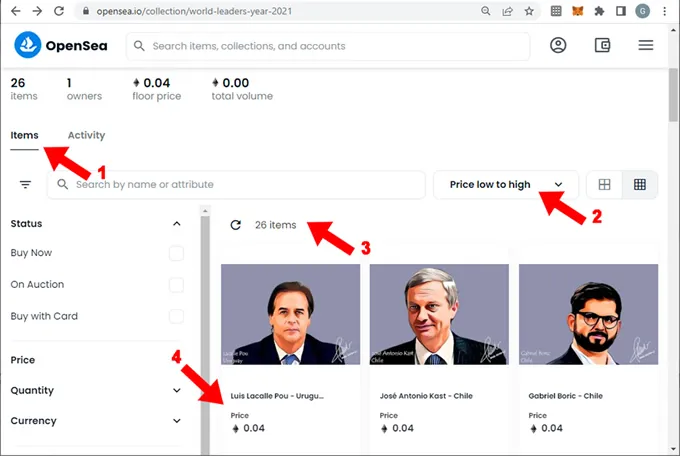Switch to the Activity tab
This screenshot has height=456, width=680.
click(x=86, y=135)
